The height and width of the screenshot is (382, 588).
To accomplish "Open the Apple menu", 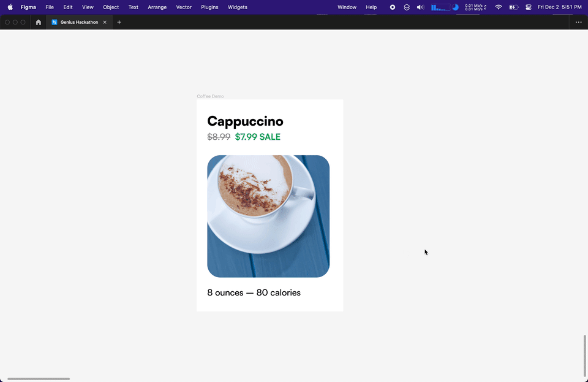I will tap(9, 7).
